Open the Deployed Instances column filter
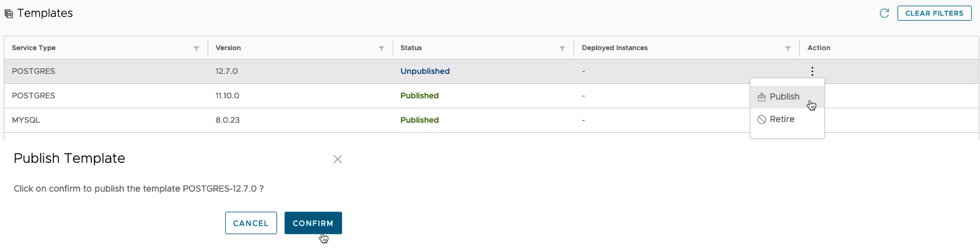980x248 pixels. (x=788, y=48)
